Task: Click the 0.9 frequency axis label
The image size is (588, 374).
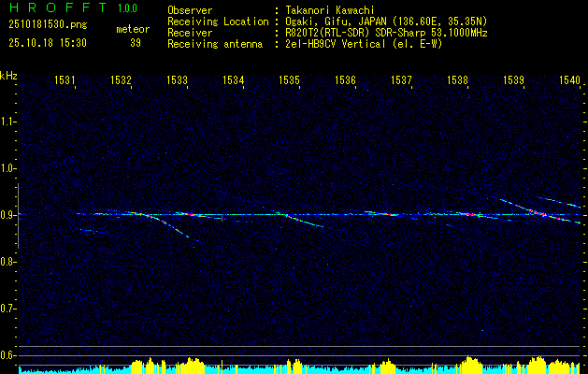Action: 7,215
